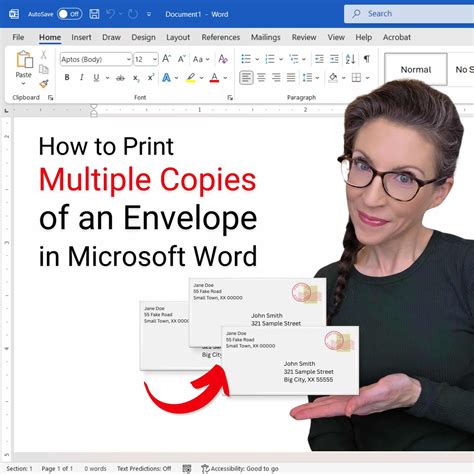
Task: Toggle bold formatting
Action: [67, 78]
